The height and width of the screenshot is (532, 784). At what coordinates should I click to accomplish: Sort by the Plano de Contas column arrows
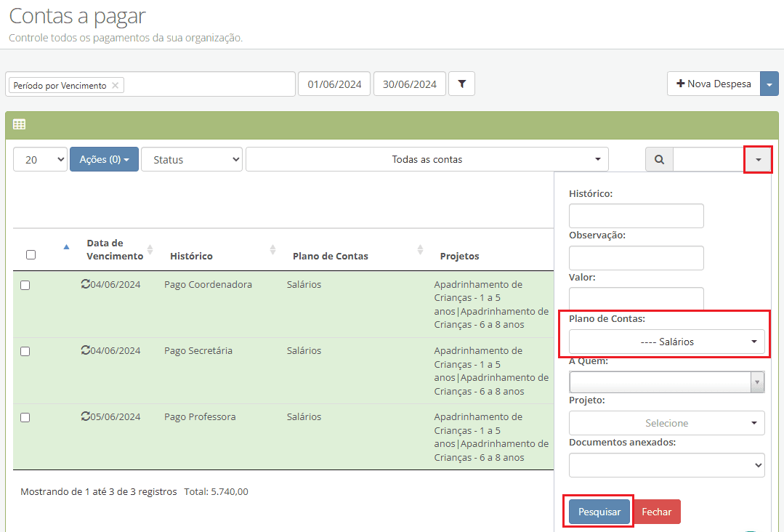pos(421,249)
